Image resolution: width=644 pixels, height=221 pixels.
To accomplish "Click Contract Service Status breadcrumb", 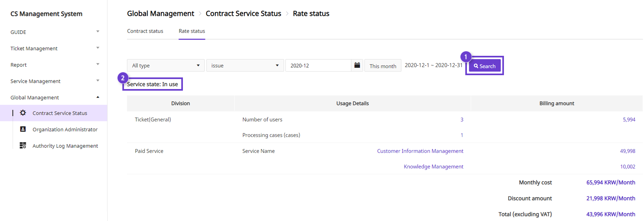I will [x=243, y=14].
